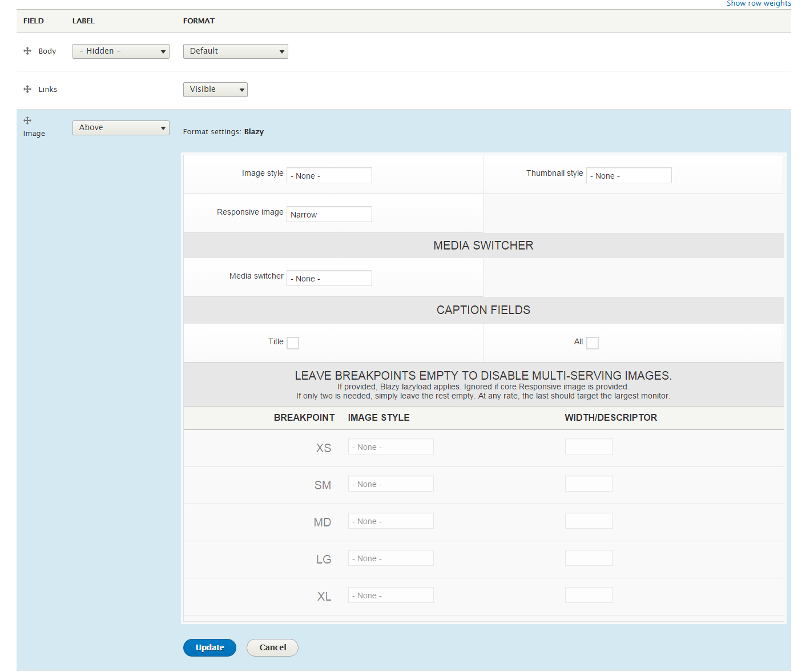
Task: Enable the Title caption checkbox
Action: 293,343
